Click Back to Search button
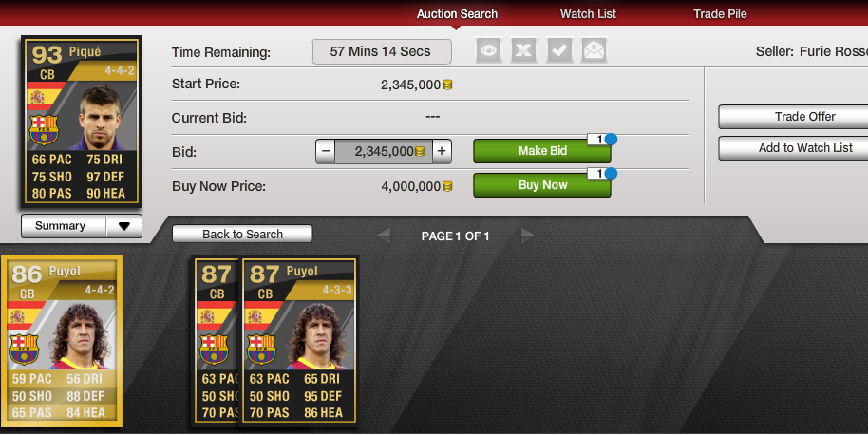 point(242,234)
